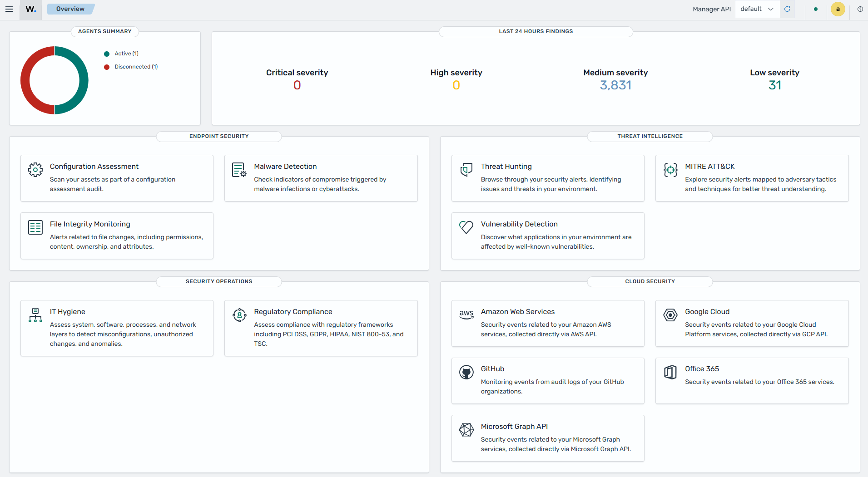Click the Regulatory Compliance icon
This screenshot has height=477, width=868.
point(239,315)
